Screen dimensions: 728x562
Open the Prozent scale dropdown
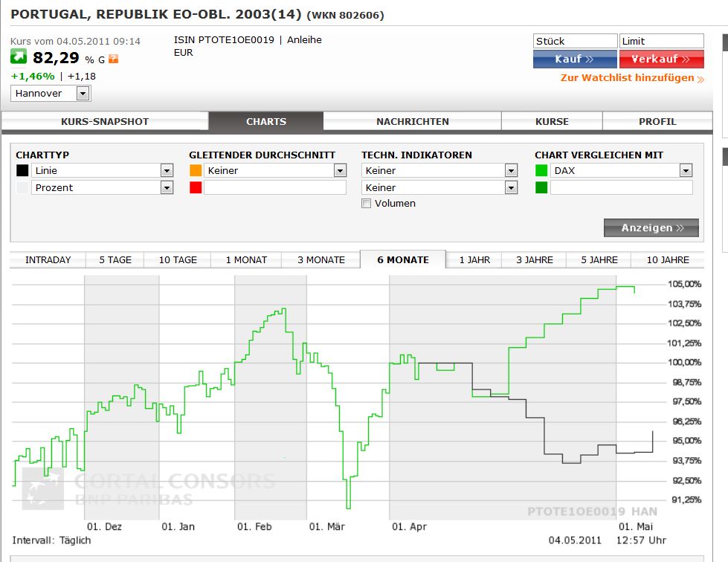coord(167,188)
